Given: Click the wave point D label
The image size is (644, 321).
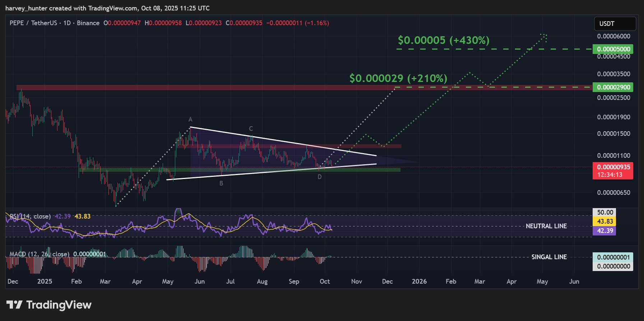Looking at the screenshot, I should pyautogui.click(x=319, y=177).
